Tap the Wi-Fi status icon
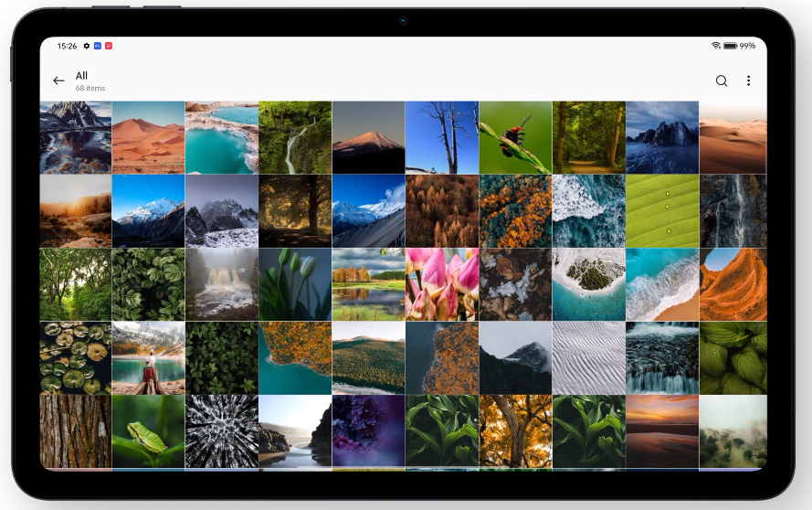 pyautogui.click(x=716, y=46)
